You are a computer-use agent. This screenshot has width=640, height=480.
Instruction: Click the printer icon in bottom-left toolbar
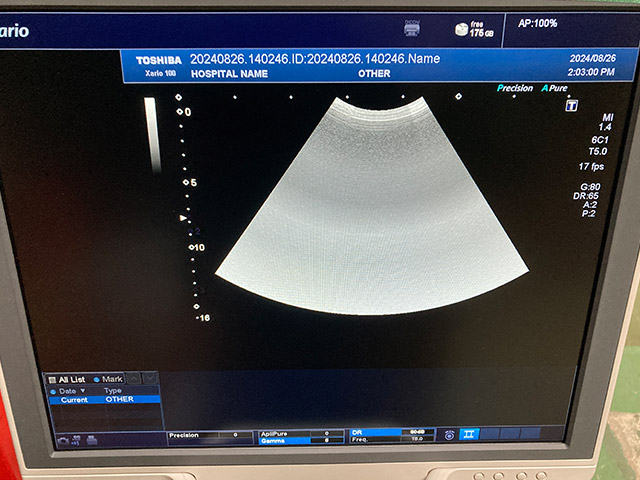[92, 440]
